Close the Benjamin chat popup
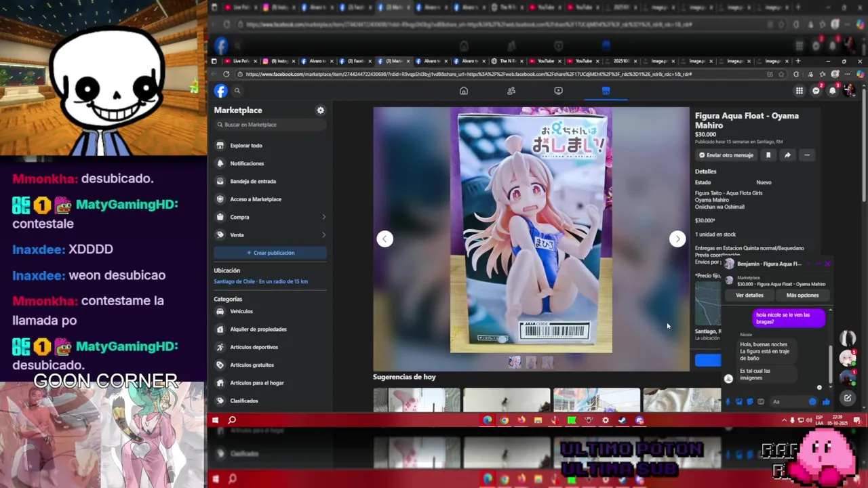 (x=827, y=264)
